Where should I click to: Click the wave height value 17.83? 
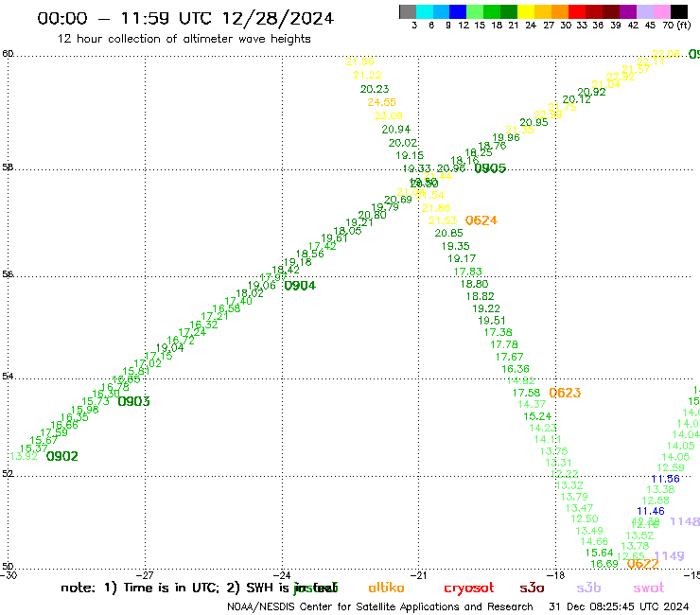468,272
